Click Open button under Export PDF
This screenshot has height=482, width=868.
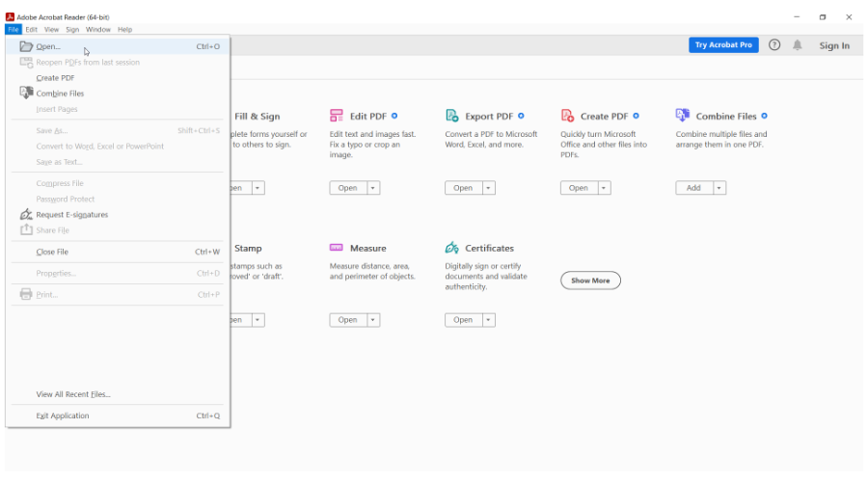click(x=463, y=188)
